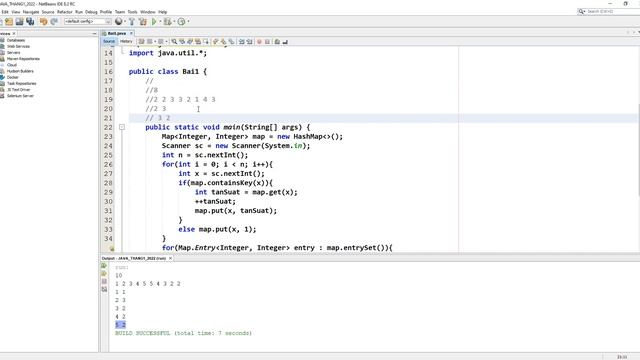
Task: Toggle Bookmark icon in editor toolbar
Action: [x=231, y=41]
